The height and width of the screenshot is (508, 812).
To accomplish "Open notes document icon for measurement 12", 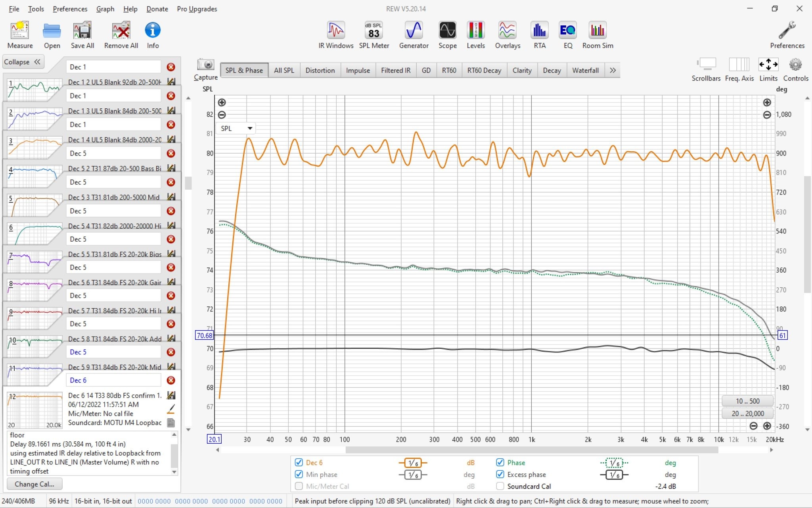I will (x=171, y=423).
